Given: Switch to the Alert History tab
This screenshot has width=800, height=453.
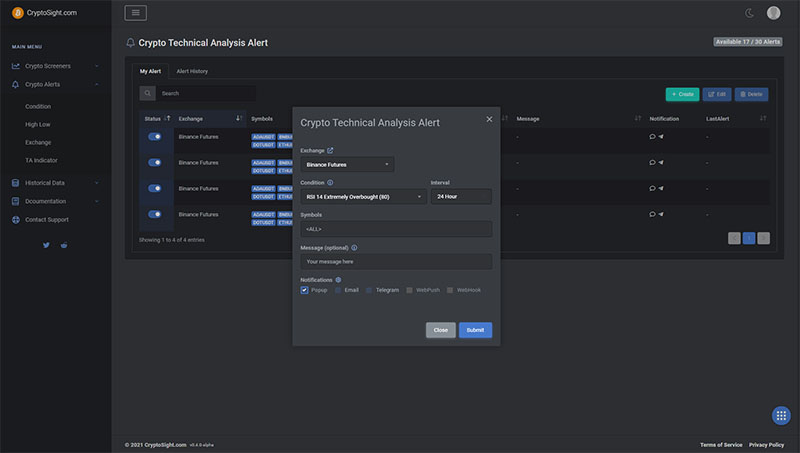Looking at the screenshot, I should (192, 72).
